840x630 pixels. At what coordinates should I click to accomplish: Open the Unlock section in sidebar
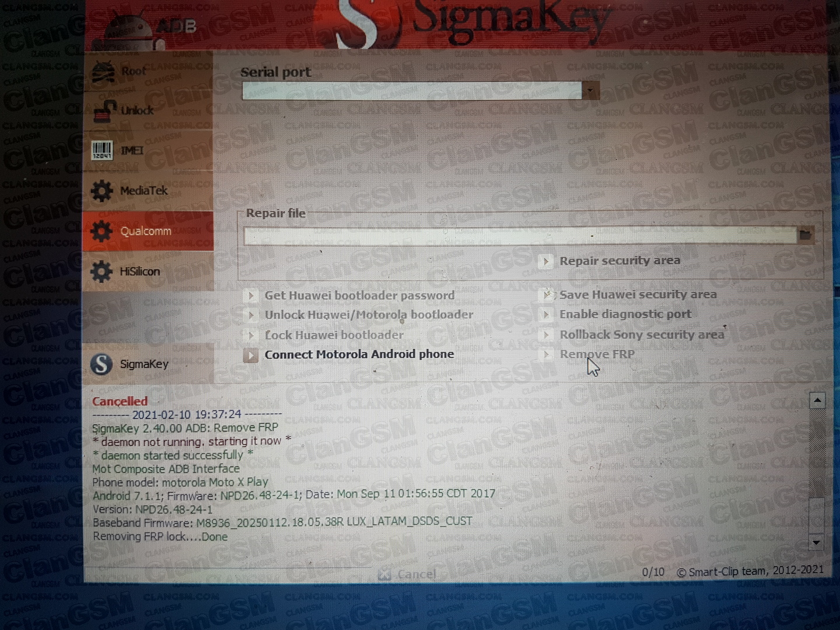149,110
